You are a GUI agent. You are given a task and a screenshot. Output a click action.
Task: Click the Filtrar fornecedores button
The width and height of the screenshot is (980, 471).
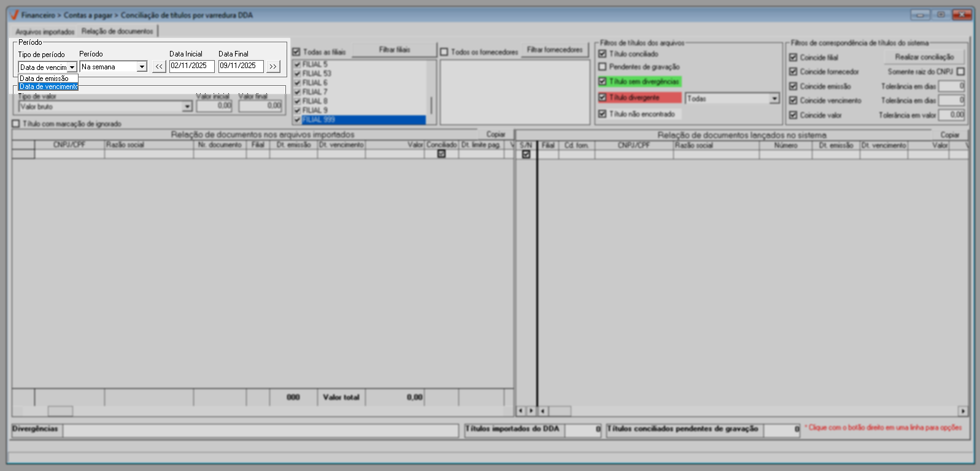[x=555, y=50]
